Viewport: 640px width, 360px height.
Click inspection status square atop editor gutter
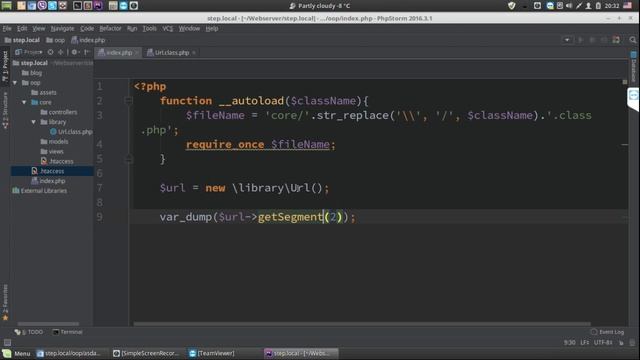[624, 82]
